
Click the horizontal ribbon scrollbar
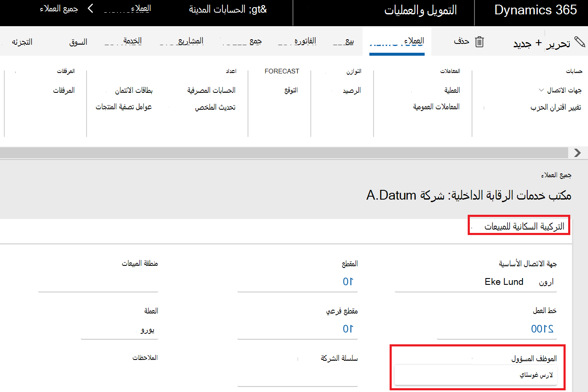pyautogui.click(x=285, y=153)
